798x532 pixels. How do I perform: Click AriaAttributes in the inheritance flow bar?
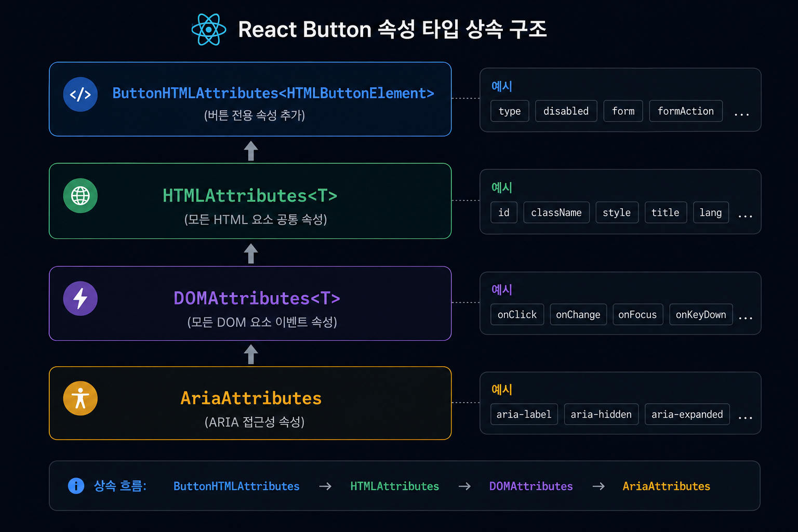[666, 486]
